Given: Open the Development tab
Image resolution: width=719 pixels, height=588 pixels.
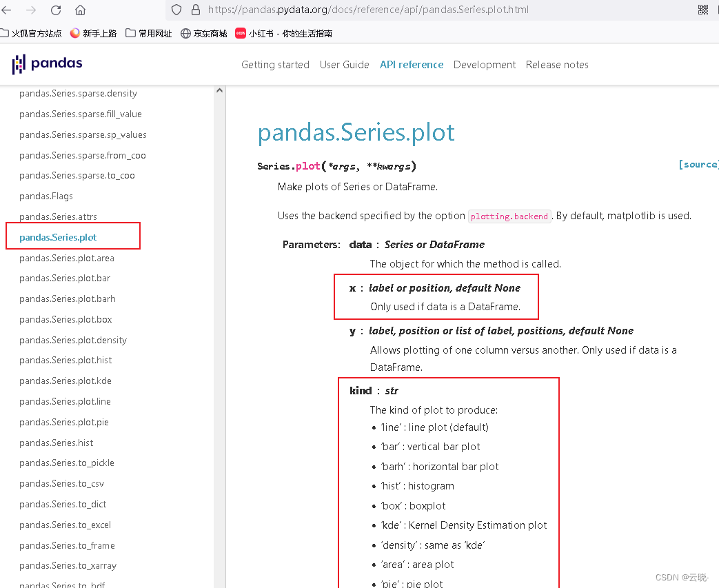Looking at the screenshot, I should 484,65.
